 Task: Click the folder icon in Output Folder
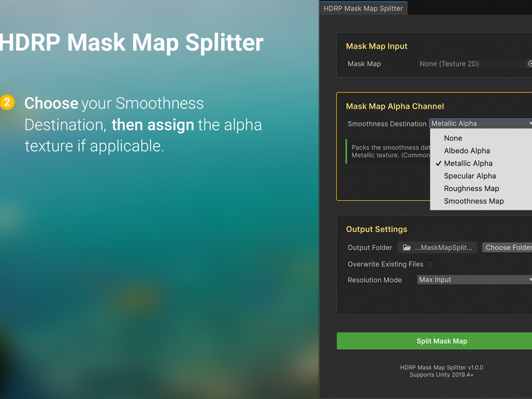[407, 247]
